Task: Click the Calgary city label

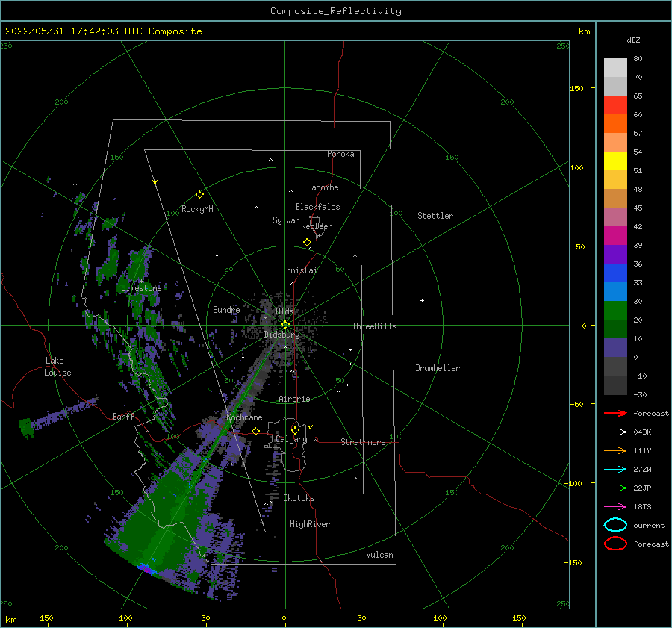Action: tap(291, 439)
